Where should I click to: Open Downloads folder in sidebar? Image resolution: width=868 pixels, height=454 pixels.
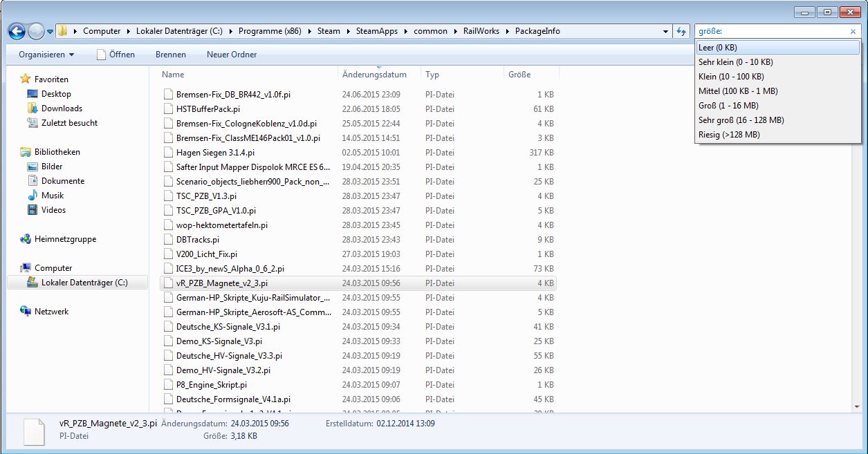62,108
